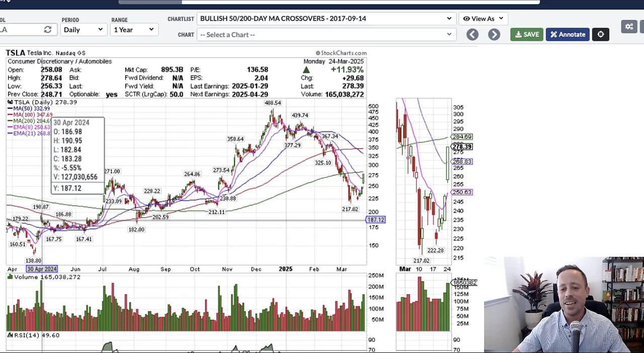
Task: Go to the previous chart arrow
Action: tap(472, 34)
